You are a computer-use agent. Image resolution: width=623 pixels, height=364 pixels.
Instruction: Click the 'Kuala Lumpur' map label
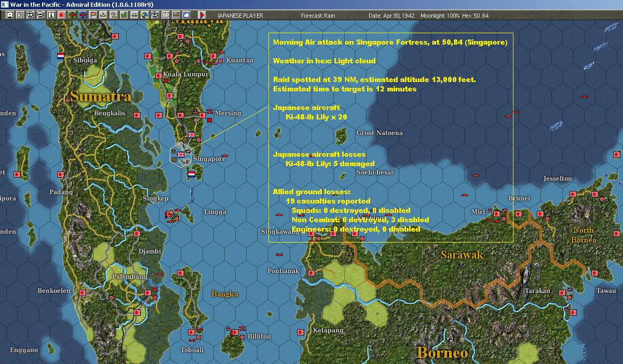(186, 74)
